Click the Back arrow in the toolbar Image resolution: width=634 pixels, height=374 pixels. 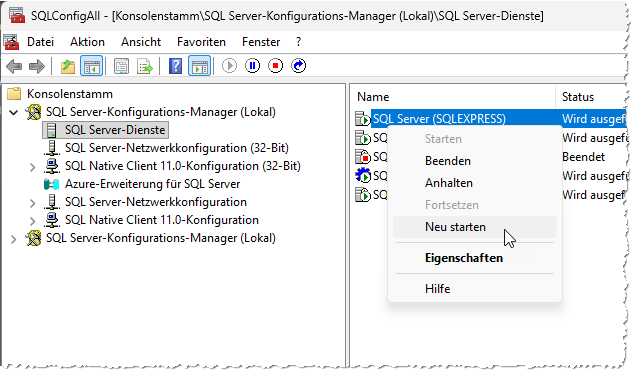14,66
